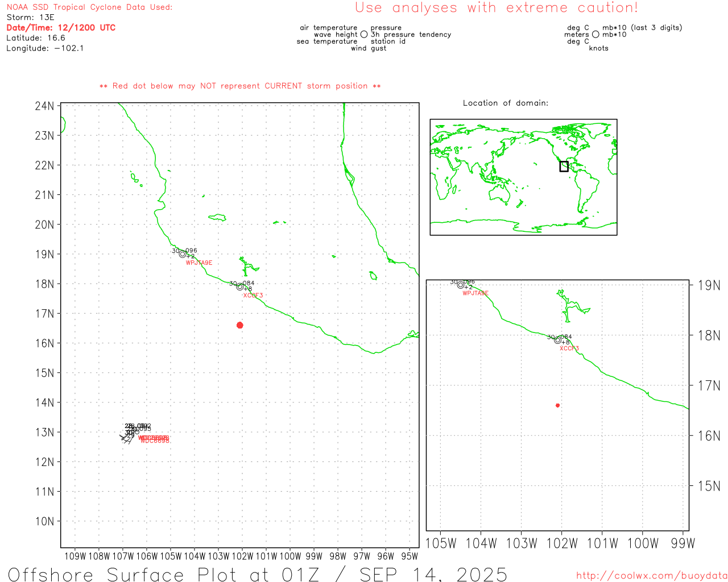
Task: Click the 19N label on inset map axis
Action: point(709,285)
